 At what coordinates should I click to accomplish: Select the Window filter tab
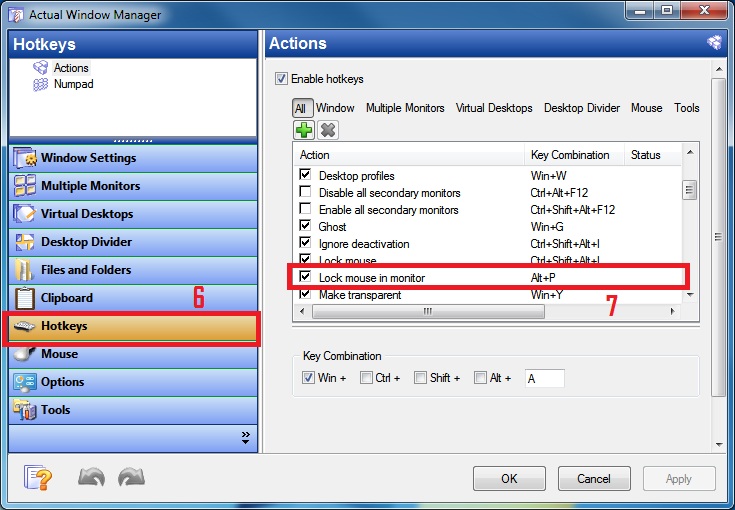pyautogui.click(x=335, y=108)
